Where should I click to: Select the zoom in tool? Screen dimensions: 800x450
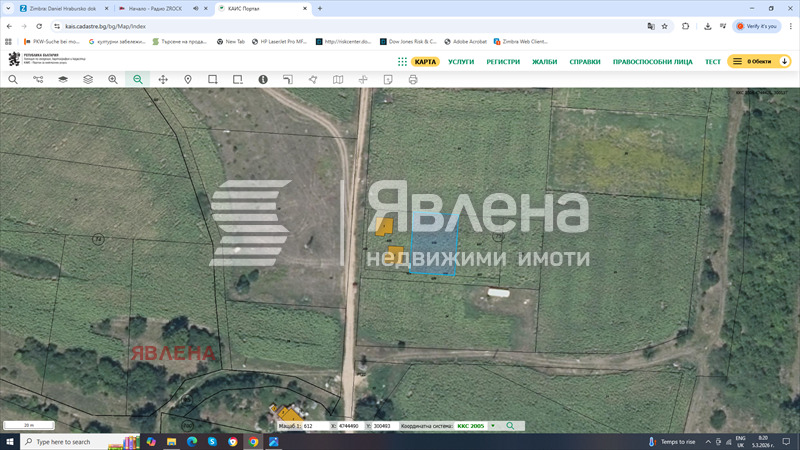coord(113,79)
